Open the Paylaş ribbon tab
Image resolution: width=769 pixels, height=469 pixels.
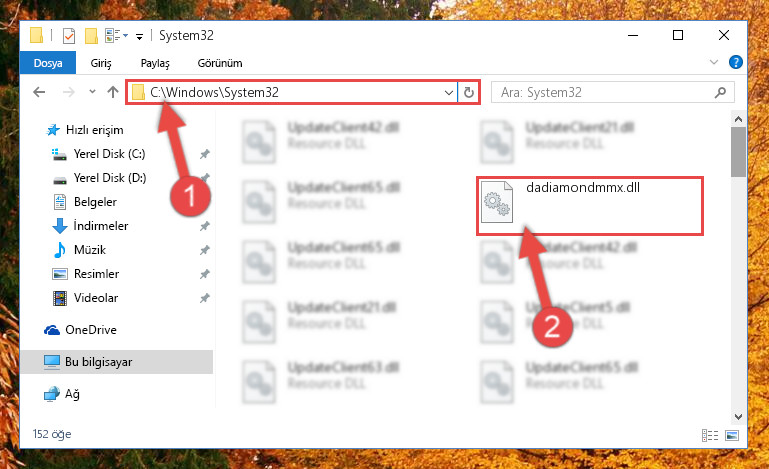(155, 63)
